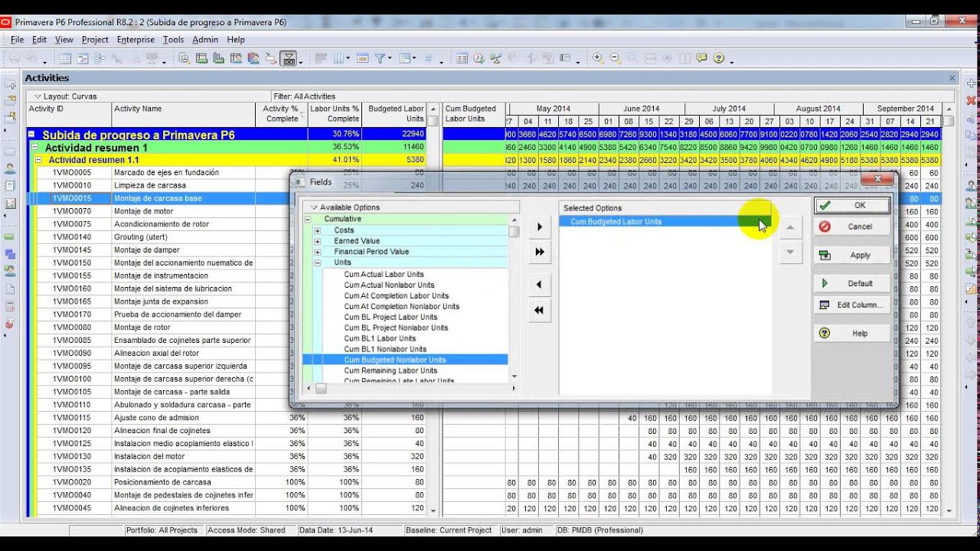Collapse the Subida de progreso project row
The image size is (980, 551).
31,135
